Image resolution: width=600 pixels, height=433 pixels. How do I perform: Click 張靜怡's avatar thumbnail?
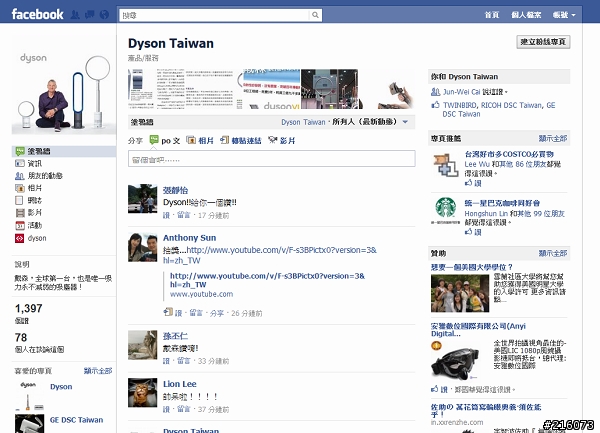[142, 199]
